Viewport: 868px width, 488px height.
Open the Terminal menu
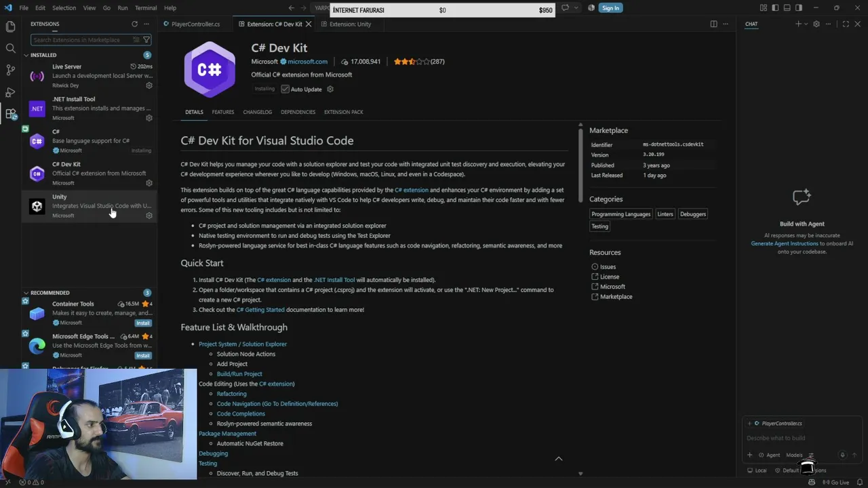(146, 8)
